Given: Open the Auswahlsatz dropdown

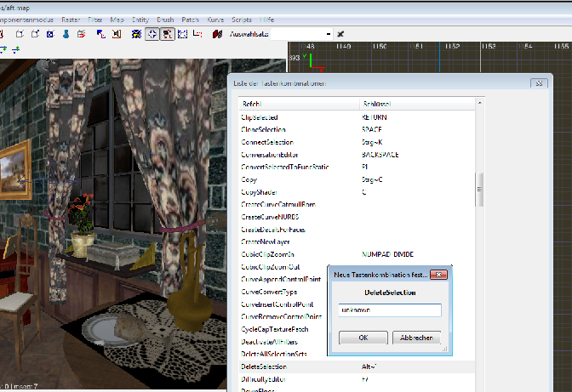Looking at the screenshot, I should pyautogui.click(x=329, y=34).
